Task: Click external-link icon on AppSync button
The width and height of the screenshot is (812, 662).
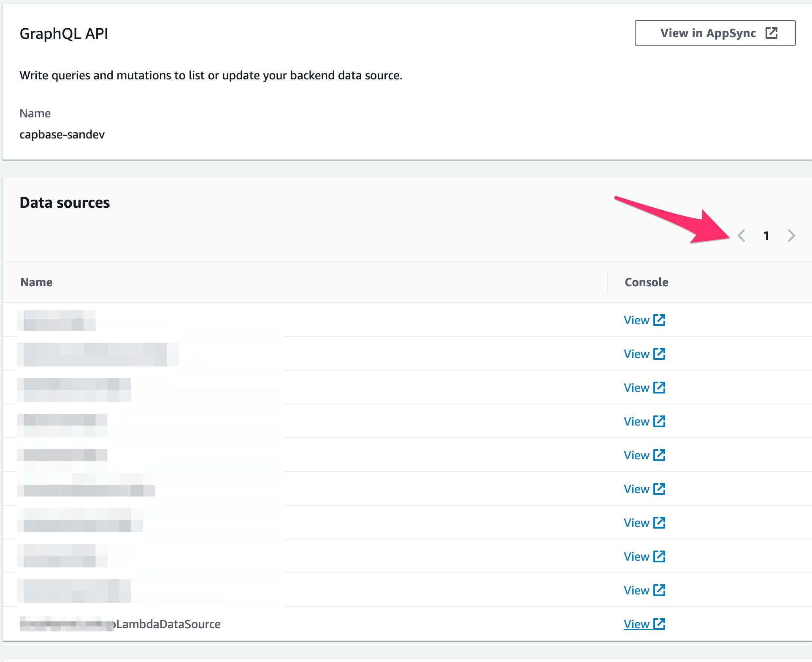Action: pyautogui.click(x=771, y=33)
